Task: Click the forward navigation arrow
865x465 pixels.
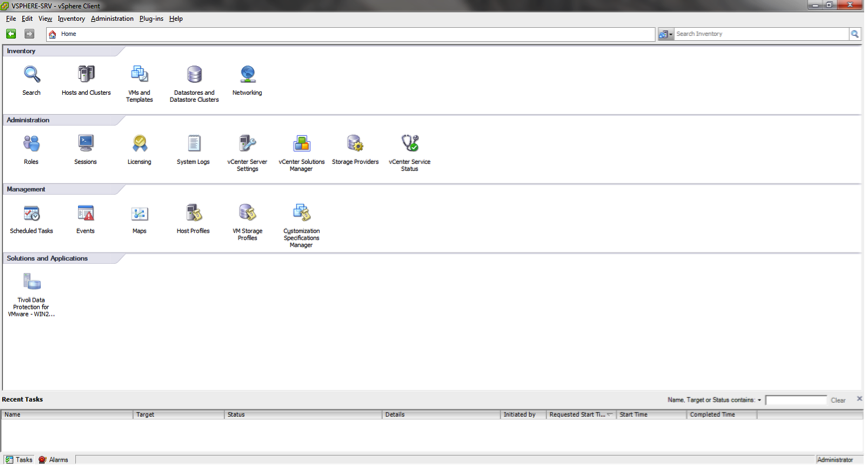Action: [29, 34]
